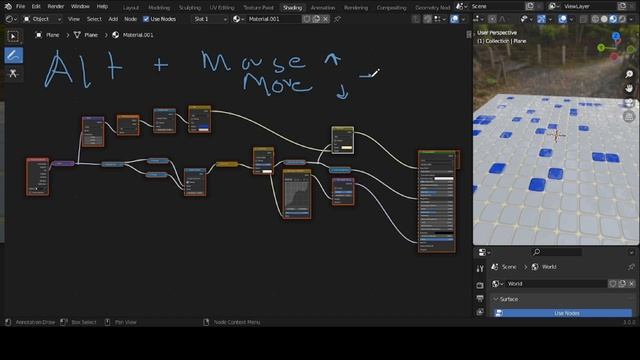Switch to the UV Editing workspace tab
The width and height of the screenshot is (640, 360).
point(222,7)
